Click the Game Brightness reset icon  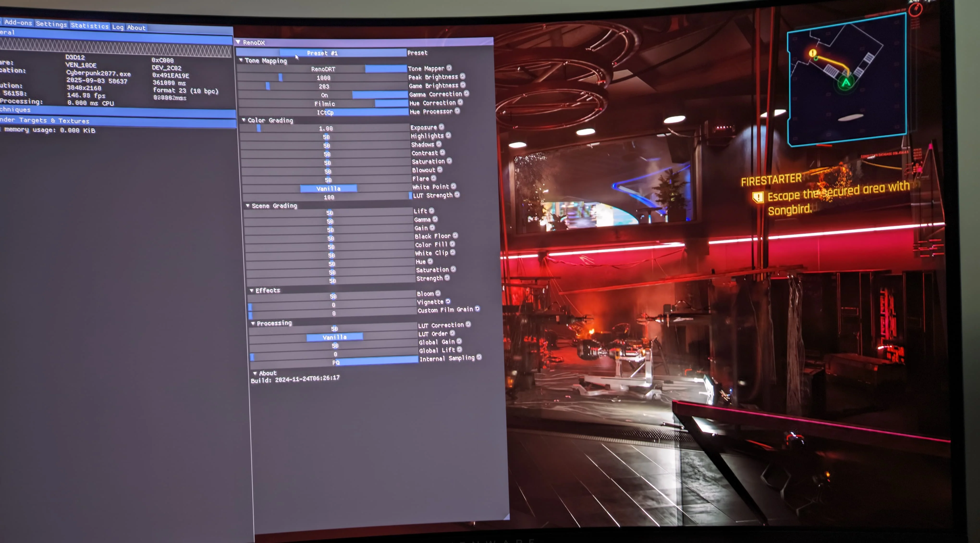click(463, 85)
